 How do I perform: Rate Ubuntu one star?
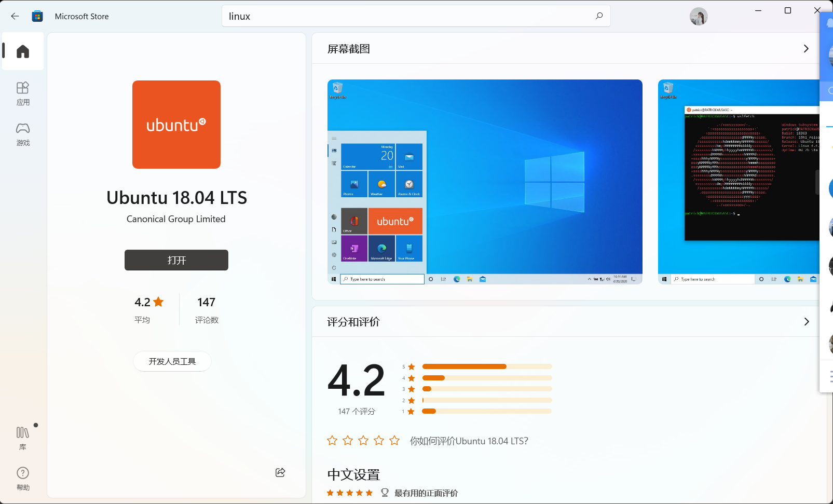coord(332,441)
